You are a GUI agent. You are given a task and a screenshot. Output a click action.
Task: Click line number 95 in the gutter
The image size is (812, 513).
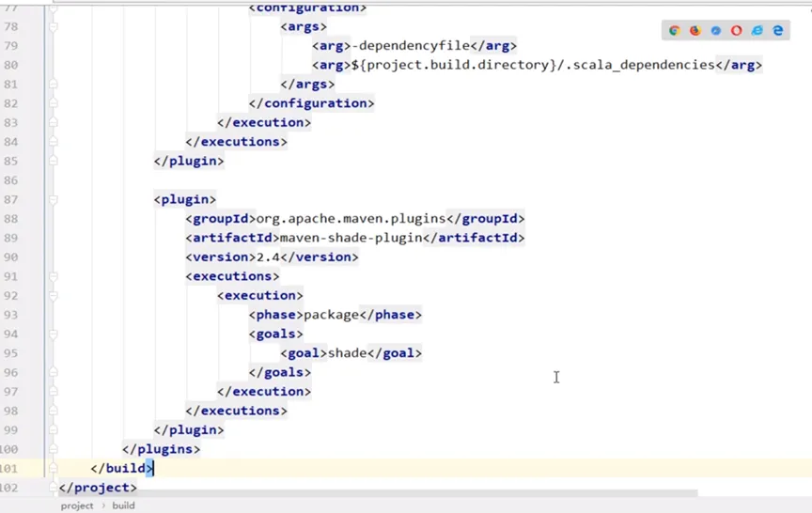11,353
